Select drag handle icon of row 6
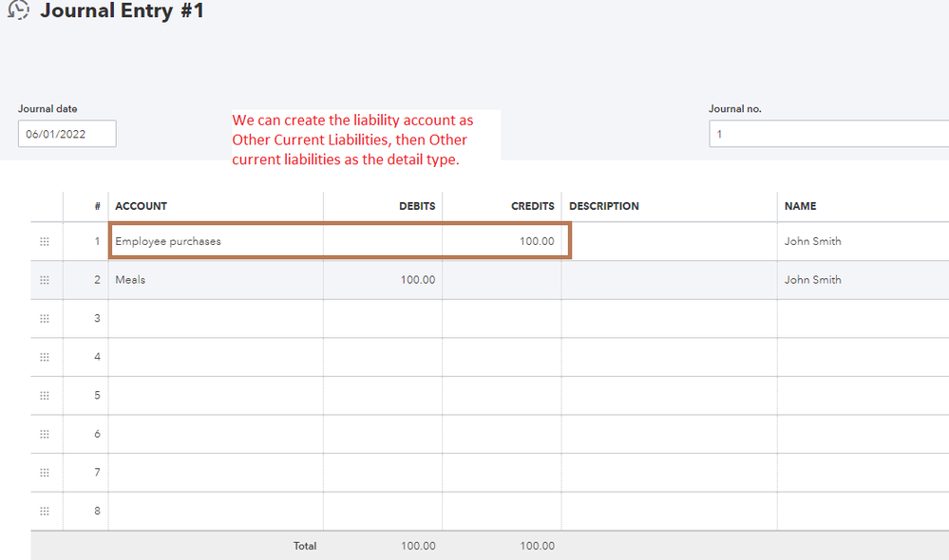This screenshot has height=560, width=949. click(x=45, y=434)
